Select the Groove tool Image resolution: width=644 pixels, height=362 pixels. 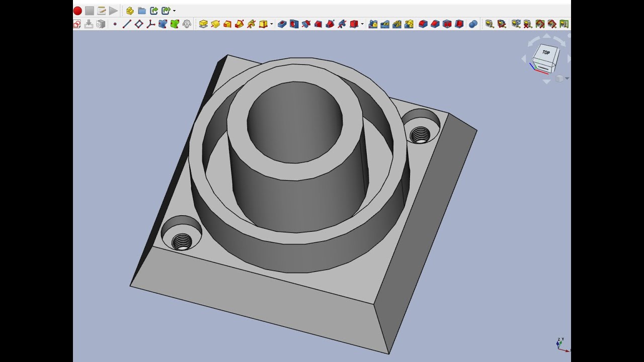click(x=306, y=24)
